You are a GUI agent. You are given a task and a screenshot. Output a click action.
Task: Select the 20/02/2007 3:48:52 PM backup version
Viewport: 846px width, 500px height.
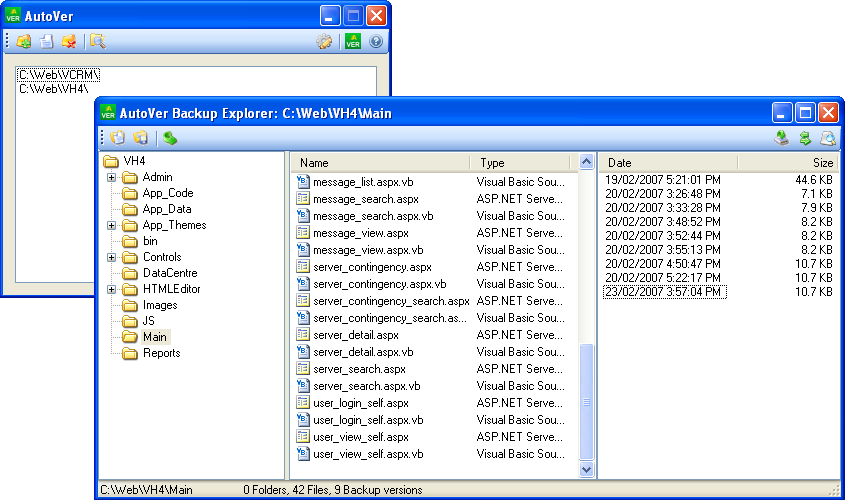pyautogui.click(x=663, y=222)
